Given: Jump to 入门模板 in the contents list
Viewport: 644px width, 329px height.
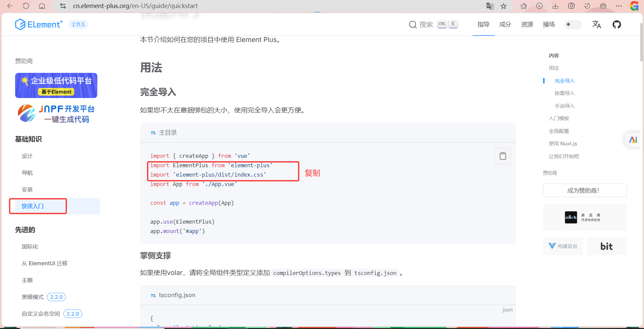Looking at the screenshot, I should [x=559, y=118].
